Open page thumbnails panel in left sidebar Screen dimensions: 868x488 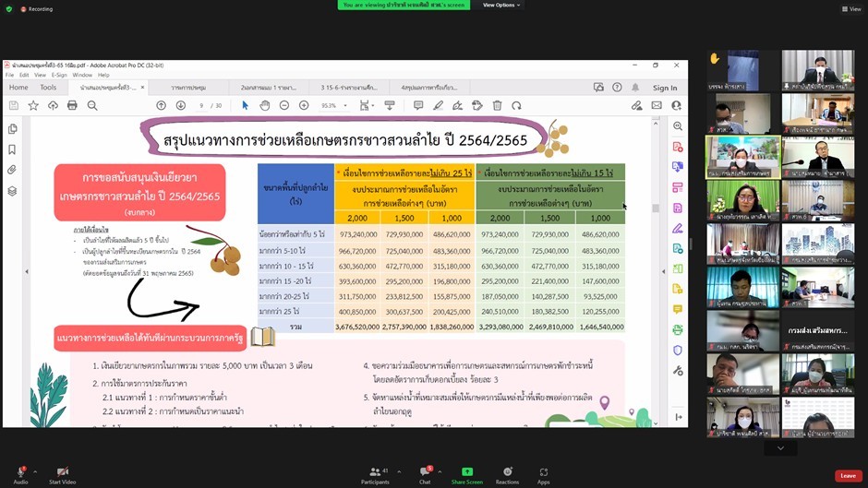[x=12, y=129]
